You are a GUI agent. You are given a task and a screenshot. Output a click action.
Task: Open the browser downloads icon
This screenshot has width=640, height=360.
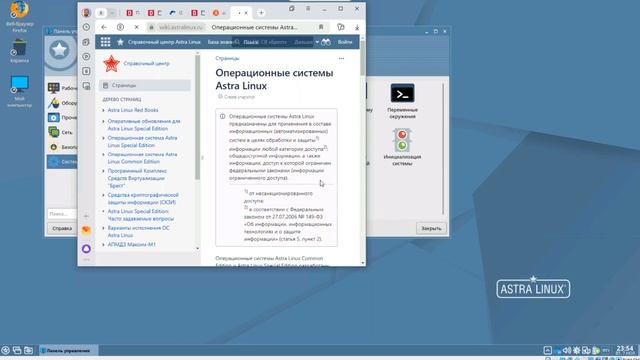click(357, 27)
